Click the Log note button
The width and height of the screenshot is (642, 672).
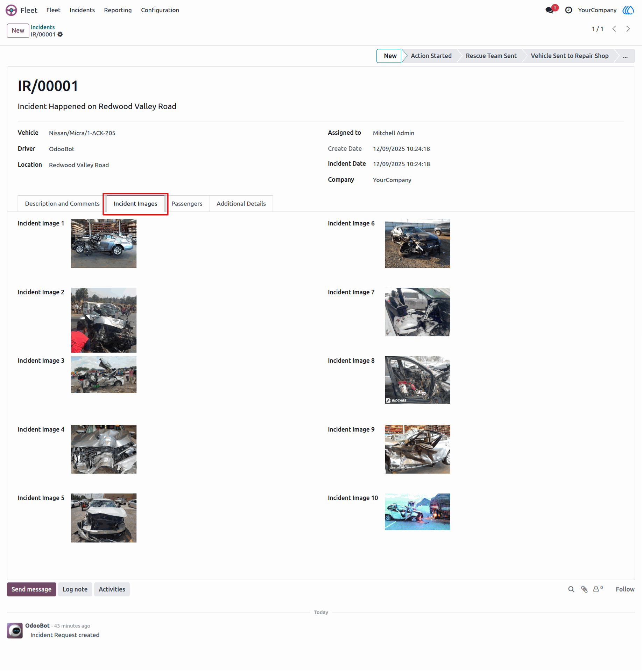coord(75,589)
